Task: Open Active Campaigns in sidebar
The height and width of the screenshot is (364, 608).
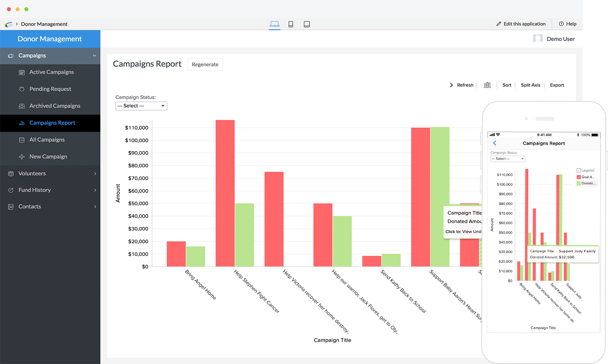Action: pyautogui.click(x=50, y=72)
